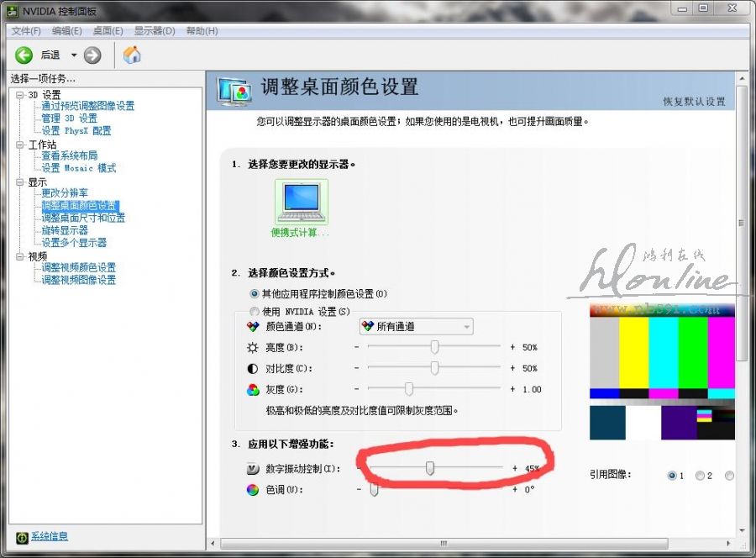
Task: Click the 对比度 contrast half-circle icon
Action: (x=253, y=368)
